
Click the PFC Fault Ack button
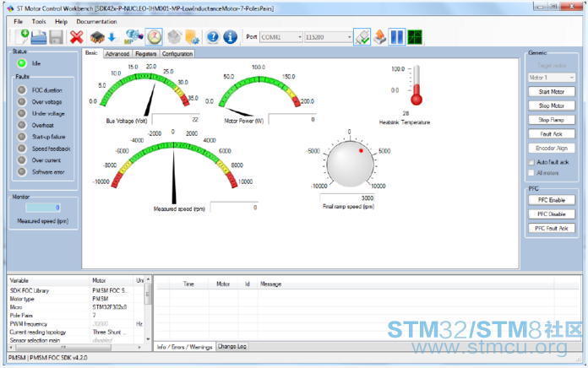click(x=551, y=228)
